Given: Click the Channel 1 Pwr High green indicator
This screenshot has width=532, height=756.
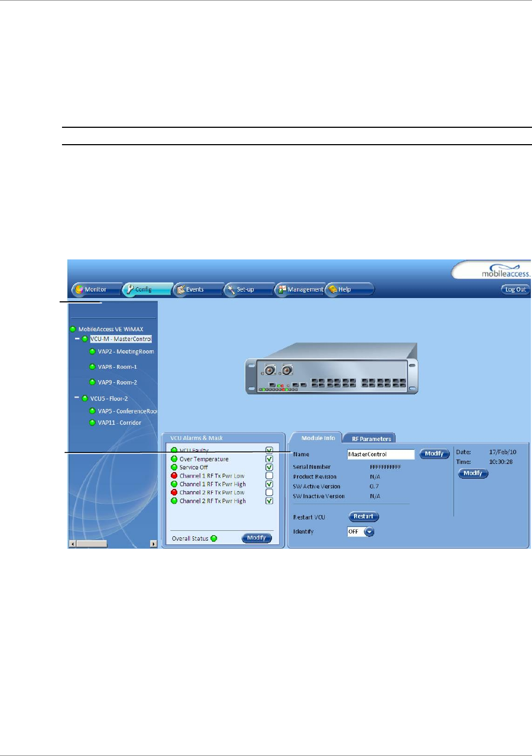Looking at the screenshot, I should [x=174, y=484].
